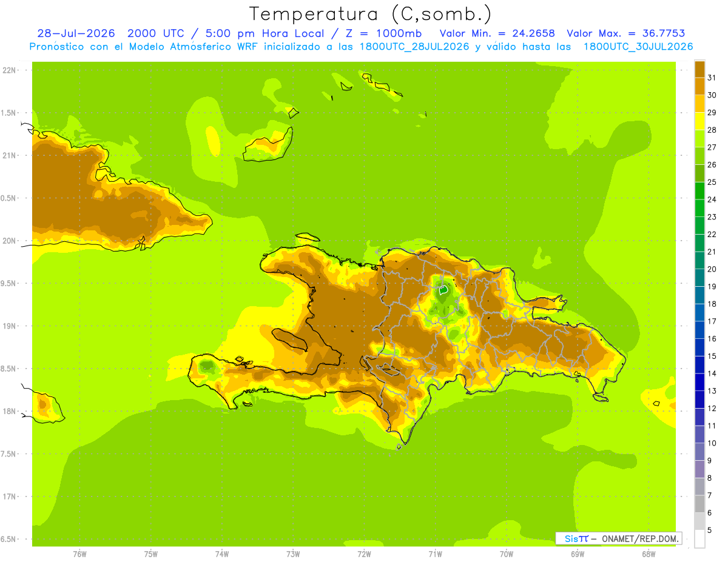The width and height of the screenshot is (728, 562).
Task: Click the 'Temperatura (C,somb.)' map title
Action: 371,14
